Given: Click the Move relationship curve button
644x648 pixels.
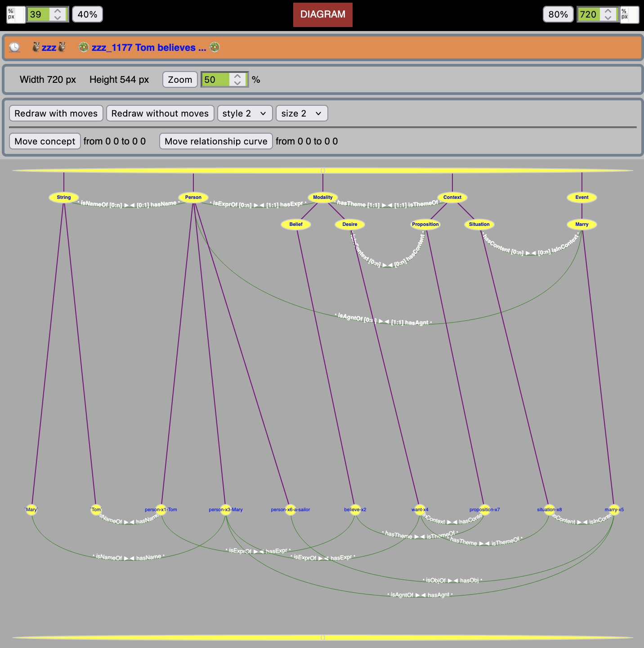Looking at the screenshot, I should (216, 141).
